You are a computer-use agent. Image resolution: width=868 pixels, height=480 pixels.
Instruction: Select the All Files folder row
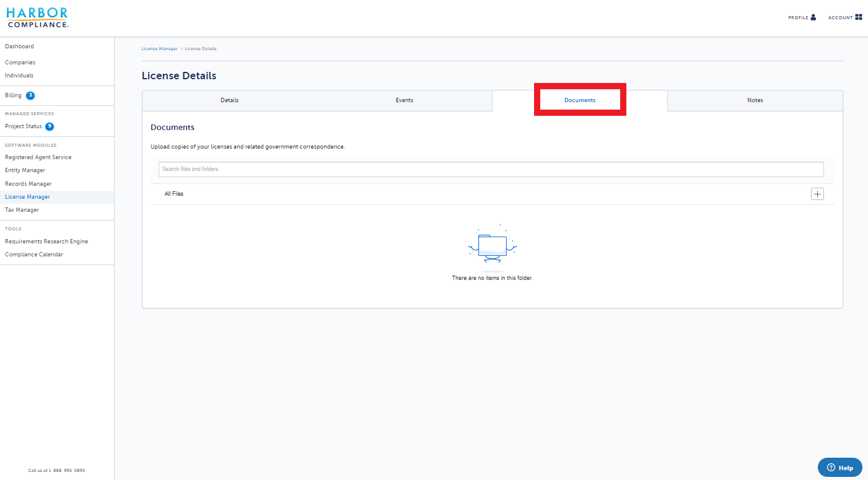click(493, 194)
